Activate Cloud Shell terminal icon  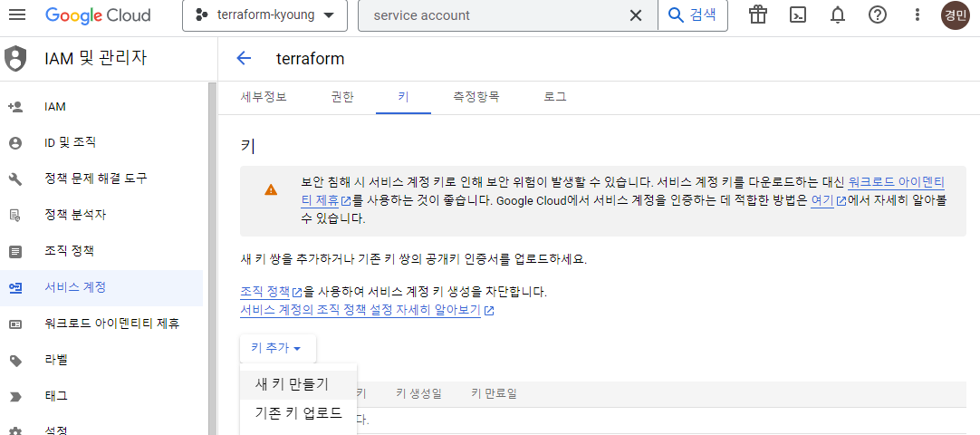tap(798, 15)
